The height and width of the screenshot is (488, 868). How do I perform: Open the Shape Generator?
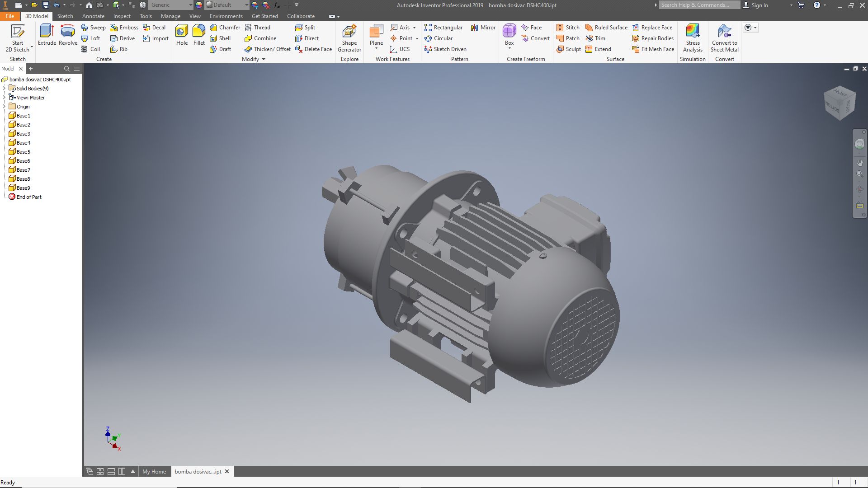349,38
